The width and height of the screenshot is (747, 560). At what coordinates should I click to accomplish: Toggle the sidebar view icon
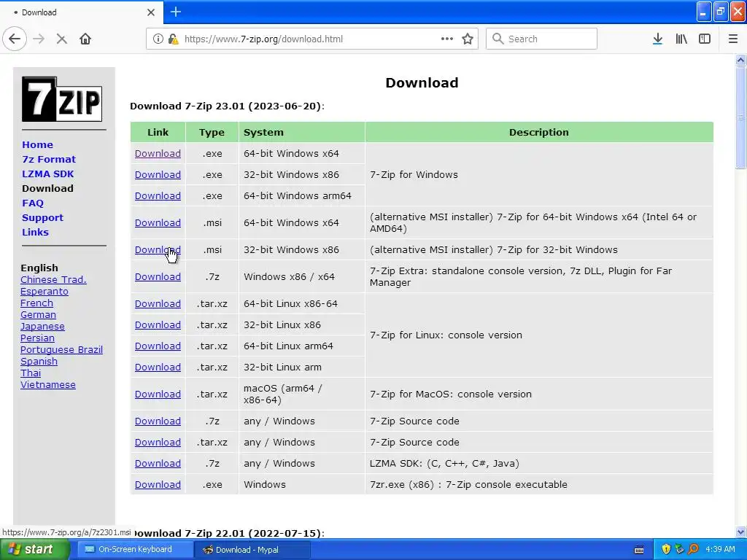point(705,39)
